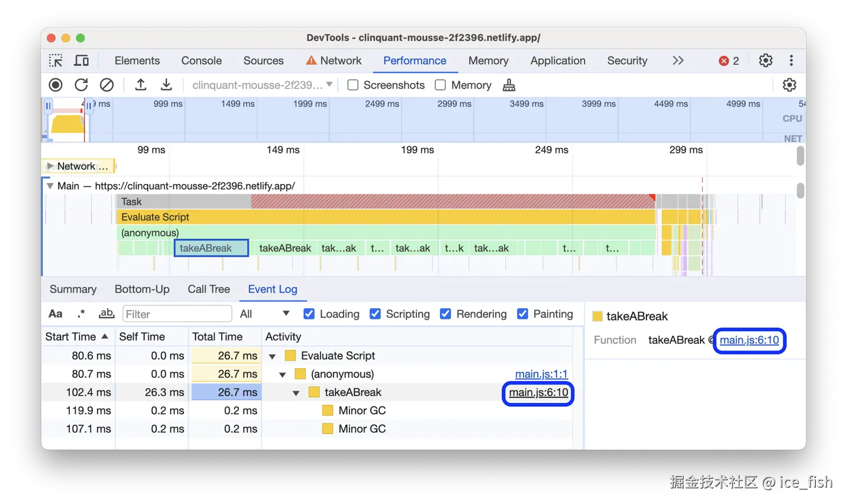Viewport: 847px width, 504px height.
Task: Click the reload and record icon
Action: [81, 85]
